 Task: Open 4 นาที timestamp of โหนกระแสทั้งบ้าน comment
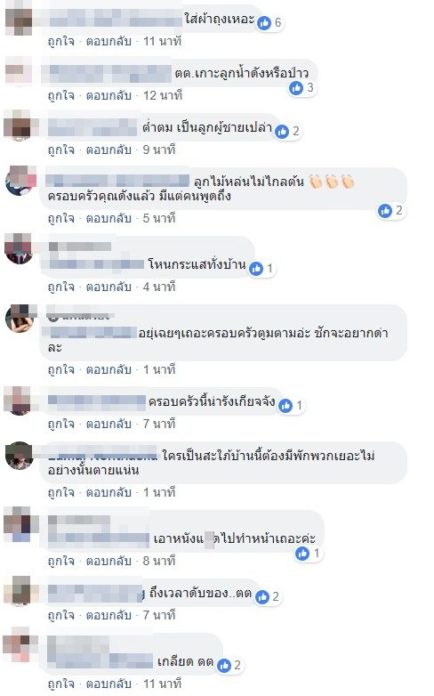point(159,287)
